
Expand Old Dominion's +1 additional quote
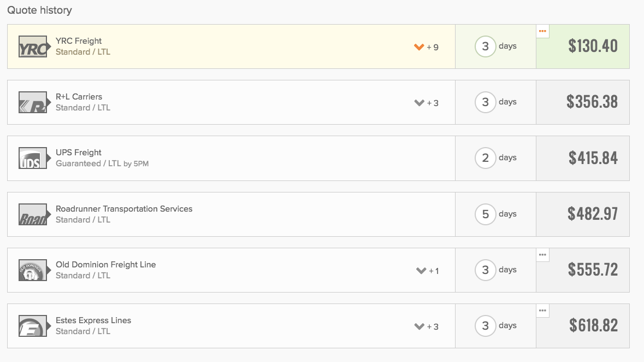point(428,271)
